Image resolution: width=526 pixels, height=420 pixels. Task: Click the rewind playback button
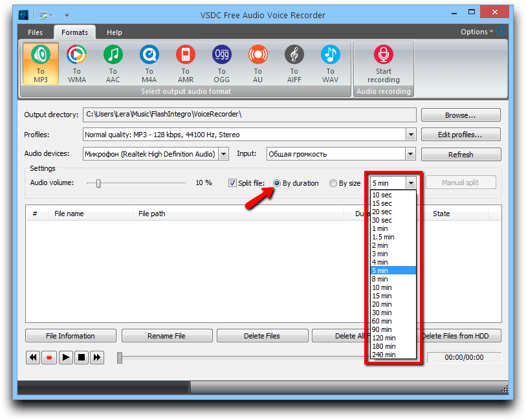click(x=33, y=357)
